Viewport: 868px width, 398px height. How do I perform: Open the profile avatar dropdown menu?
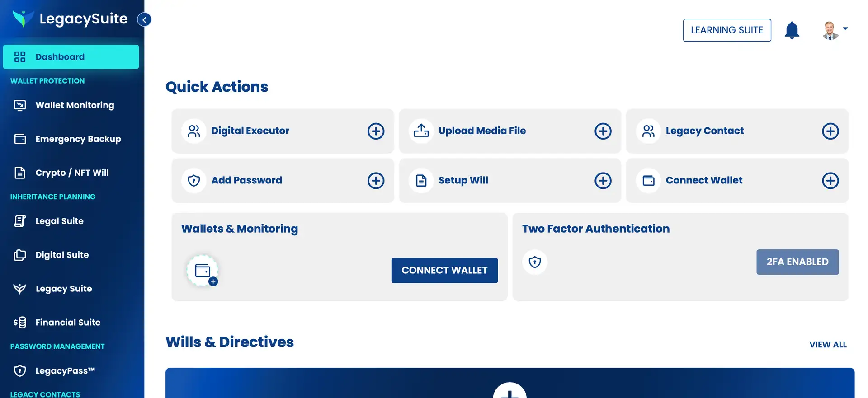tap(835, 30)
